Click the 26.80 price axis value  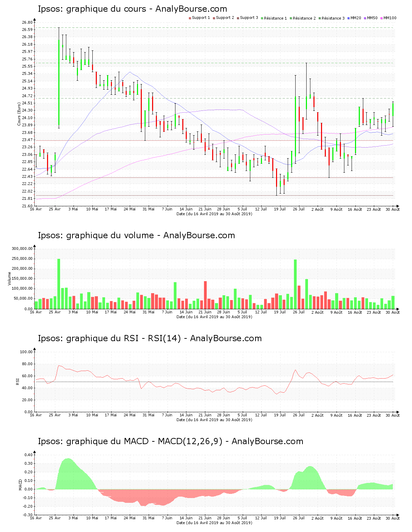point(27,22)
